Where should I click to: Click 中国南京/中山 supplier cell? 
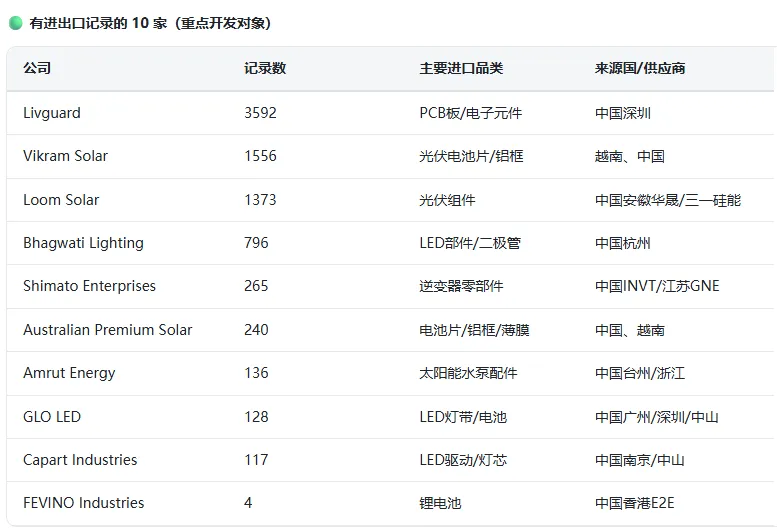coord(639,460)
